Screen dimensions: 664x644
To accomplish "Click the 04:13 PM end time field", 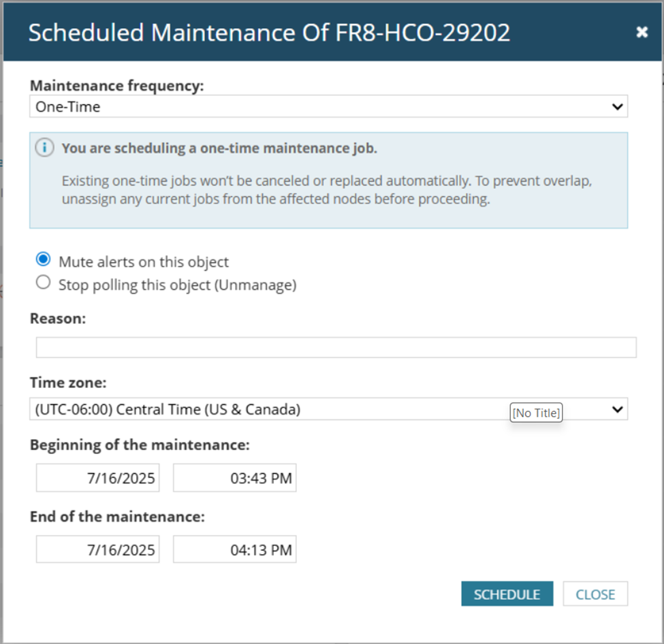I will [234, 549].
